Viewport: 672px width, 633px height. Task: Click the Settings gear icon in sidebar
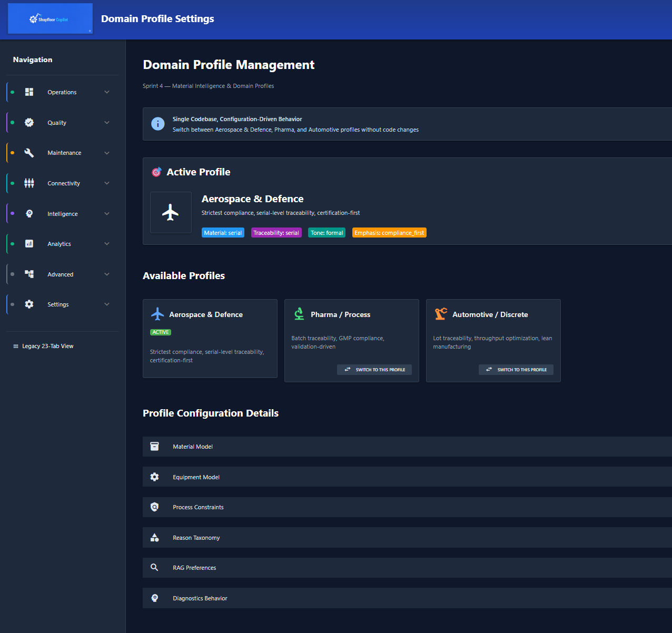pyautogui.click(x=29, y=304)
